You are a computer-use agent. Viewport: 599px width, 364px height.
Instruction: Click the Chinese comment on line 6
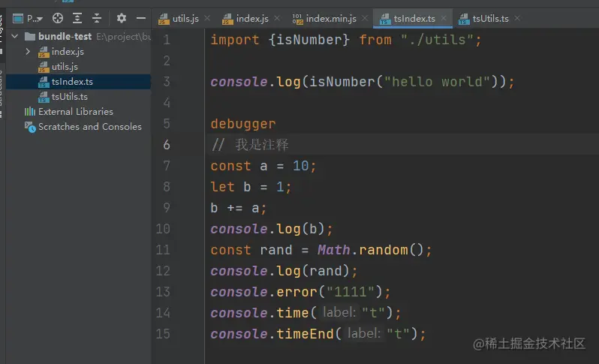(x=250, y=145)
